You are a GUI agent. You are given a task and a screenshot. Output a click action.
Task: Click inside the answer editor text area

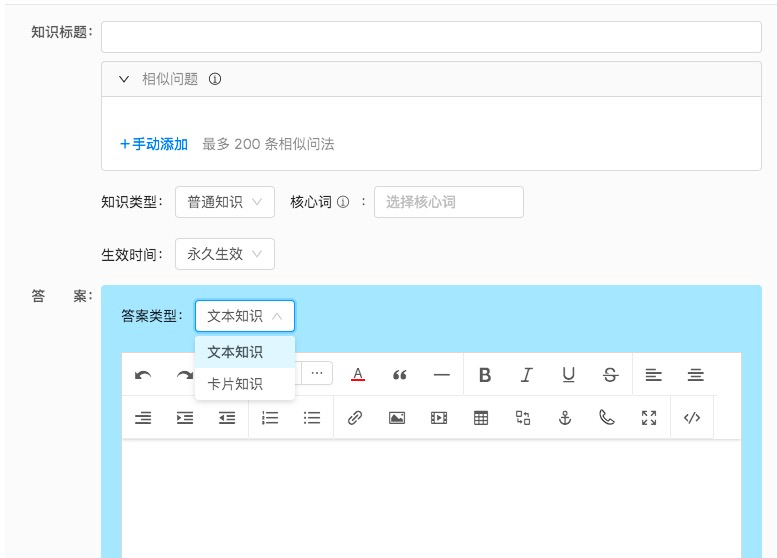pyautogui.click(x=431, y=498)
